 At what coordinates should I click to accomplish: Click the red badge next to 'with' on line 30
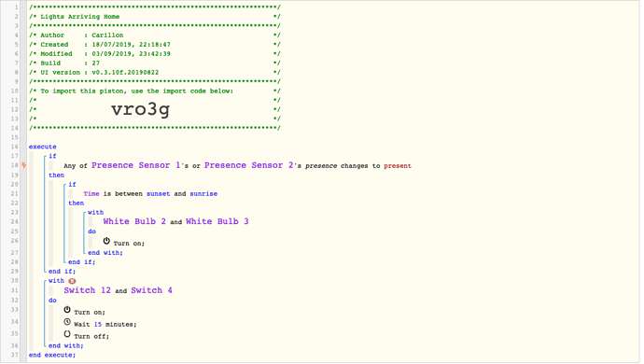click(x=72, y=281)
